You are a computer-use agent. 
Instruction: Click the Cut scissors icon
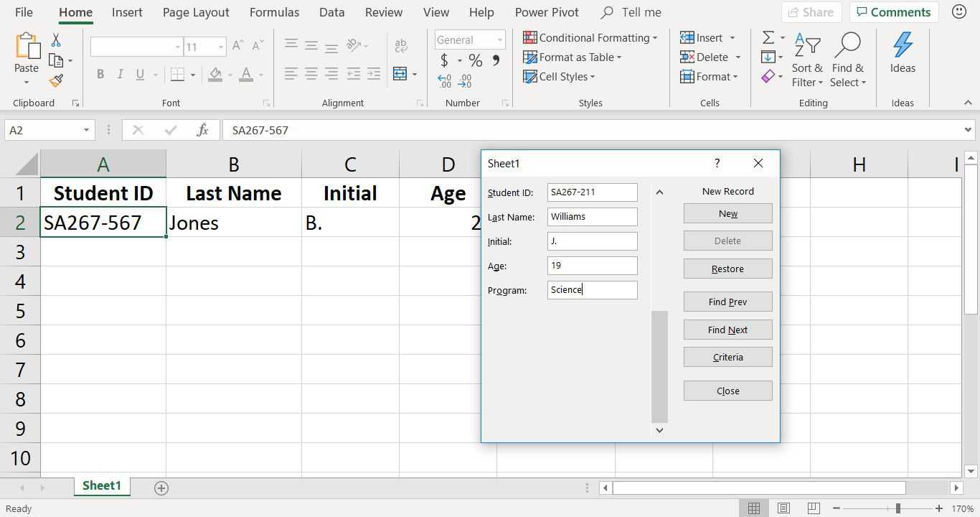pyautogui.click(x=56, y=40)
